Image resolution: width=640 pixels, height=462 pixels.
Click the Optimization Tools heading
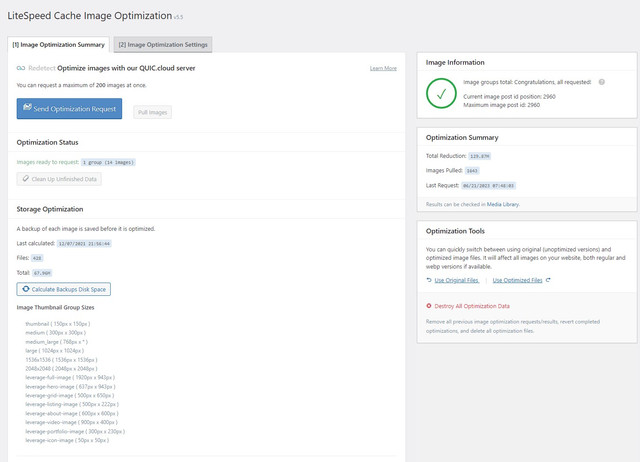point(455,231)
